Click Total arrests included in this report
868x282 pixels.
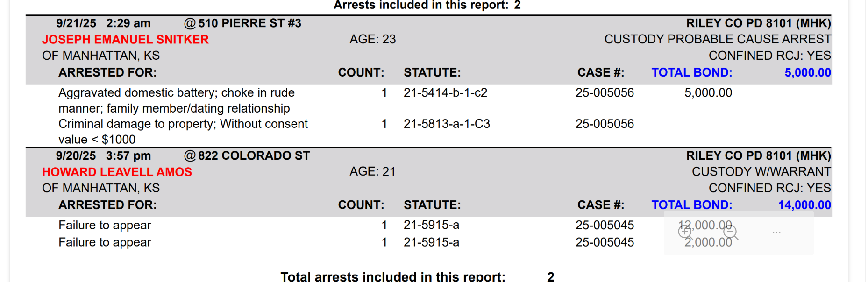click(392, 276)
